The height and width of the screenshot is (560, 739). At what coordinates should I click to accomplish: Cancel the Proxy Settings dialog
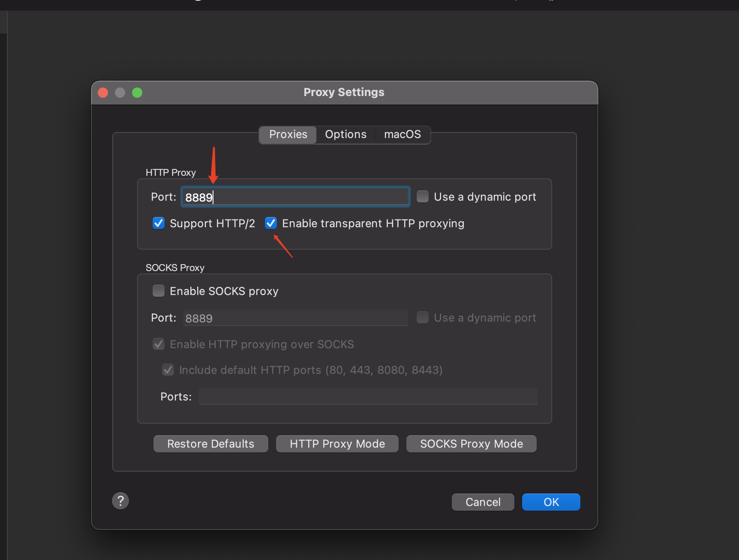pos(483,502)
